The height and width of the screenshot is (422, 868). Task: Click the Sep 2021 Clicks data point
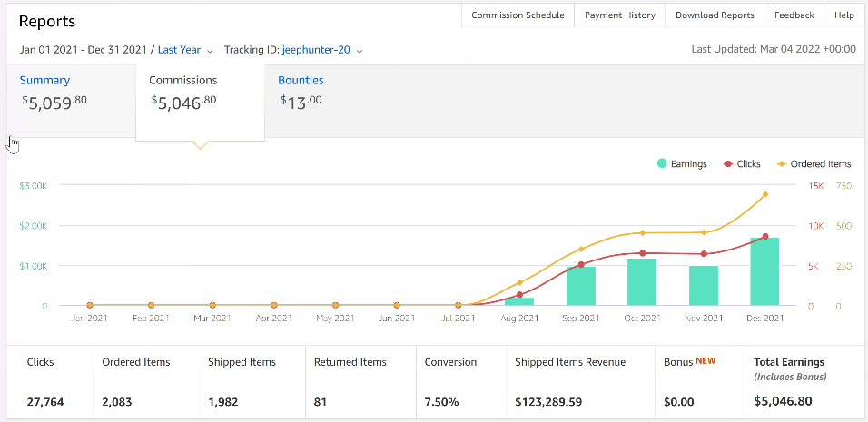pyautogui.click(x=581, y=264)
